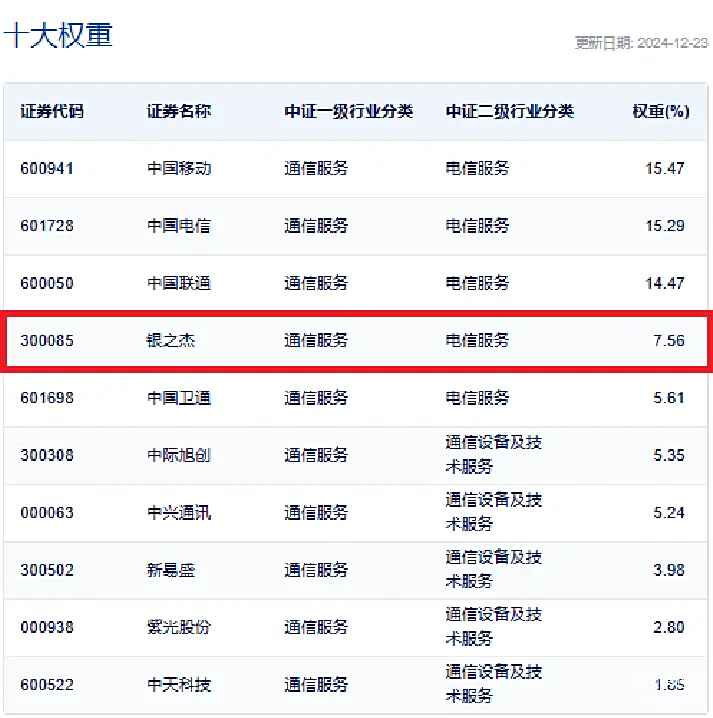
Task: Select security code 300085
Action: click(x=47, y=341)
